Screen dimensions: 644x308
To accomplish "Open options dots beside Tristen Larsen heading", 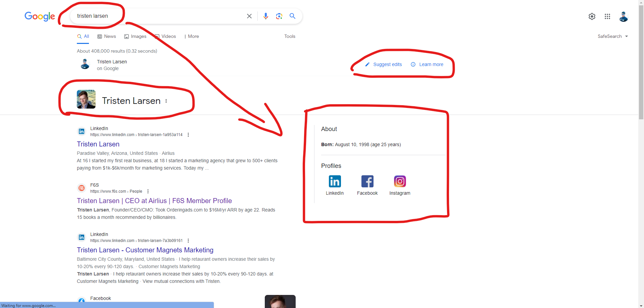I will pos(166,101).
